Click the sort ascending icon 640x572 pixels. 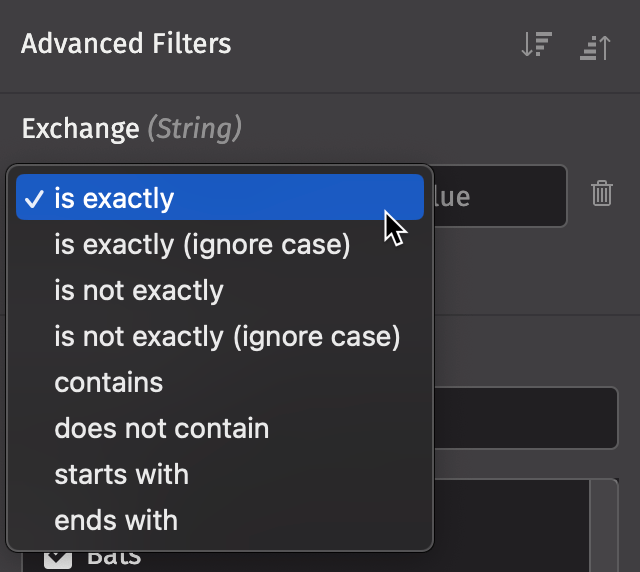click(595, 46)
